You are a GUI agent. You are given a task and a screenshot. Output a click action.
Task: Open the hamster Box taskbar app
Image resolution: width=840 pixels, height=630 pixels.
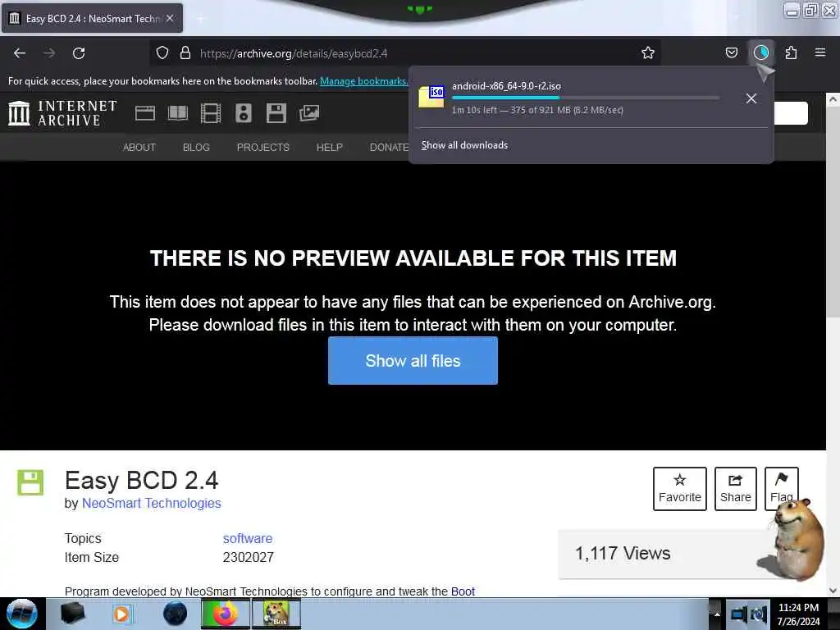pos(276,614)
